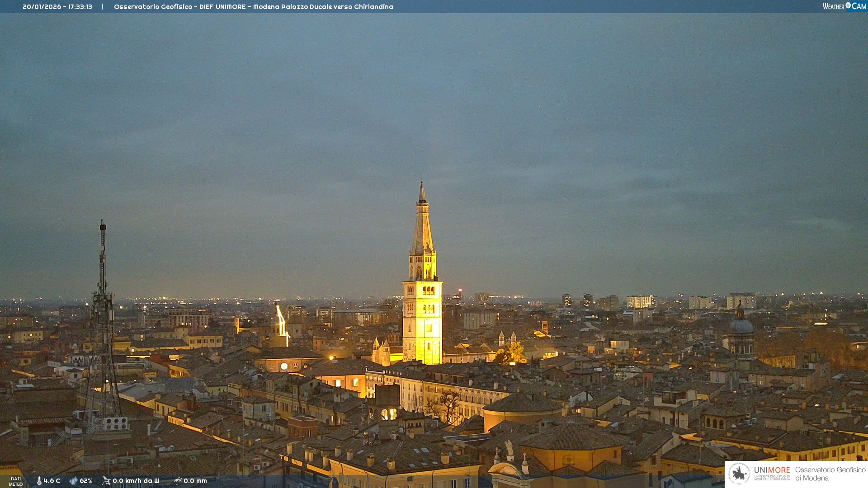The height and width of the screenshot is (488, 868).
Task: Click the humidity water droplets icon
Action: 73,481
